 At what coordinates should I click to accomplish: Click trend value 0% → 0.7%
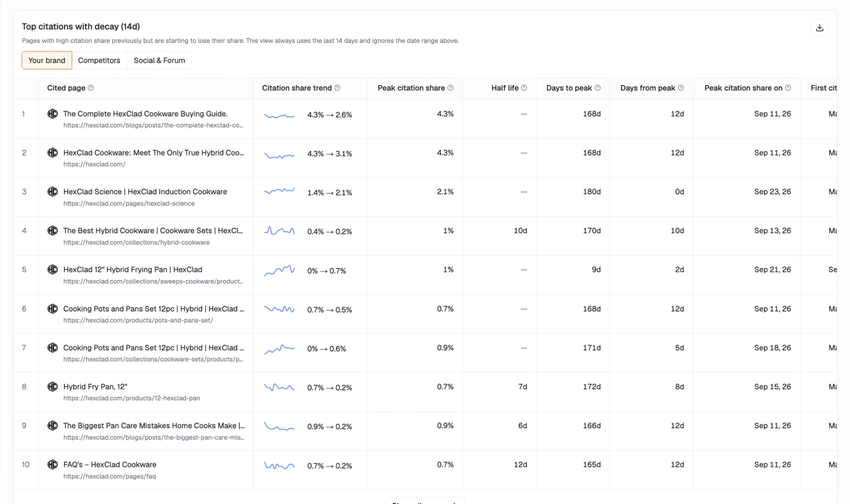point(327,271)
